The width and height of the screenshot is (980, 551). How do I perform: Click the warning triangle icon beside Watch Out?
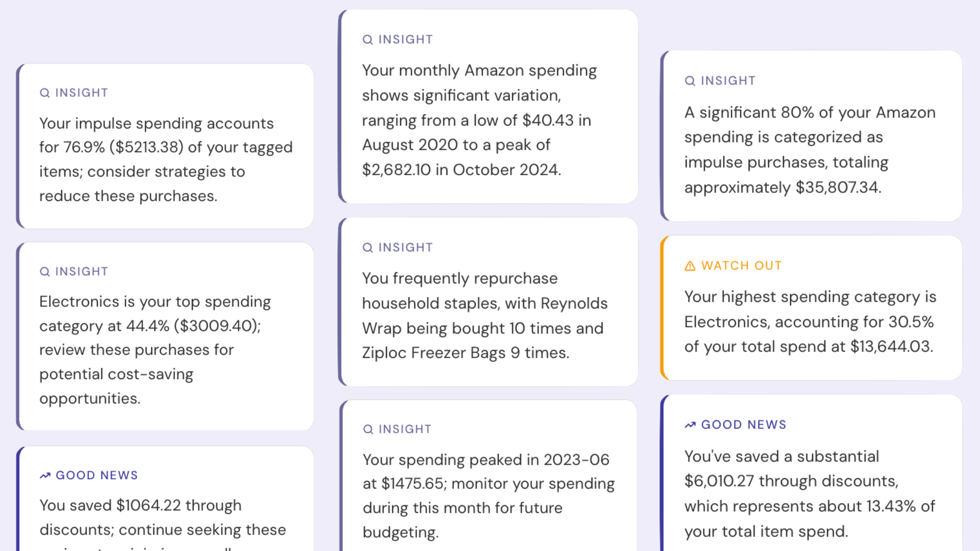[690, 266]
